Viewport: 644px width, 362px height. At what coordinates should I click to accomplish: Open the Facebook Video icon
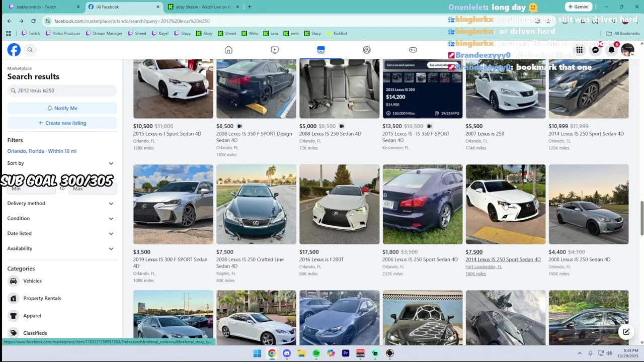click(275, 50)
